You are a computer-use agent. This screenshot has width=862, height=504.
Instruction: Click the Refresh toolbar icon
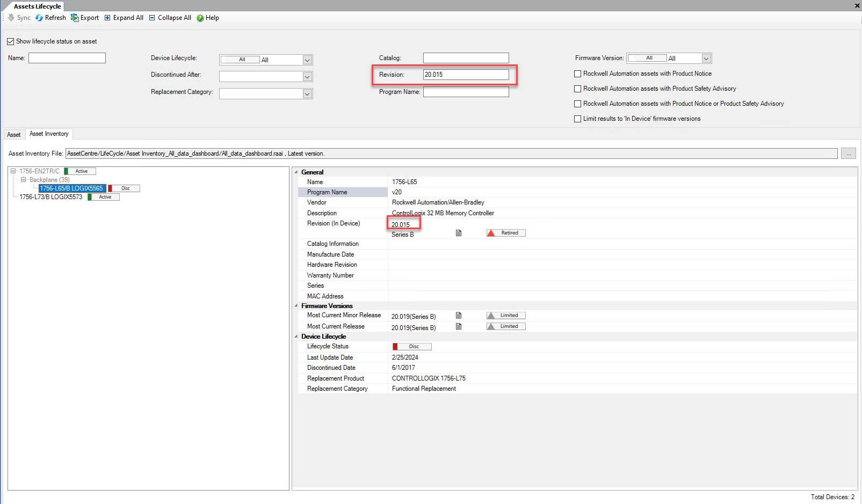click(x=39, y=18)
